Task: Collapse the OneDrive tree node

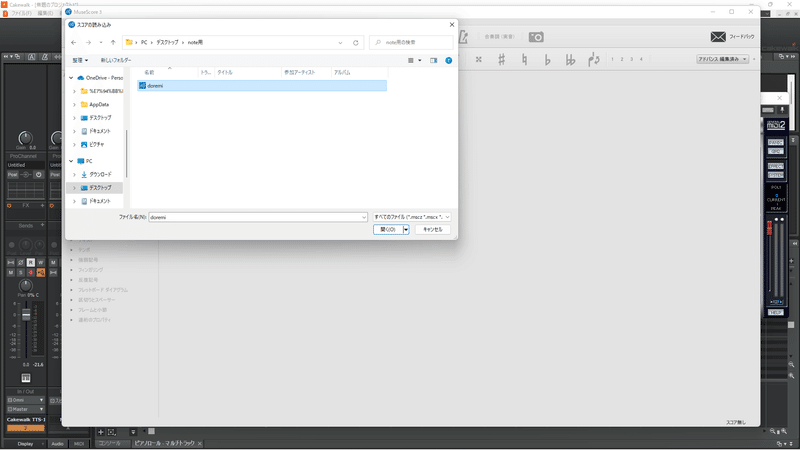Action: pos(71,78)
